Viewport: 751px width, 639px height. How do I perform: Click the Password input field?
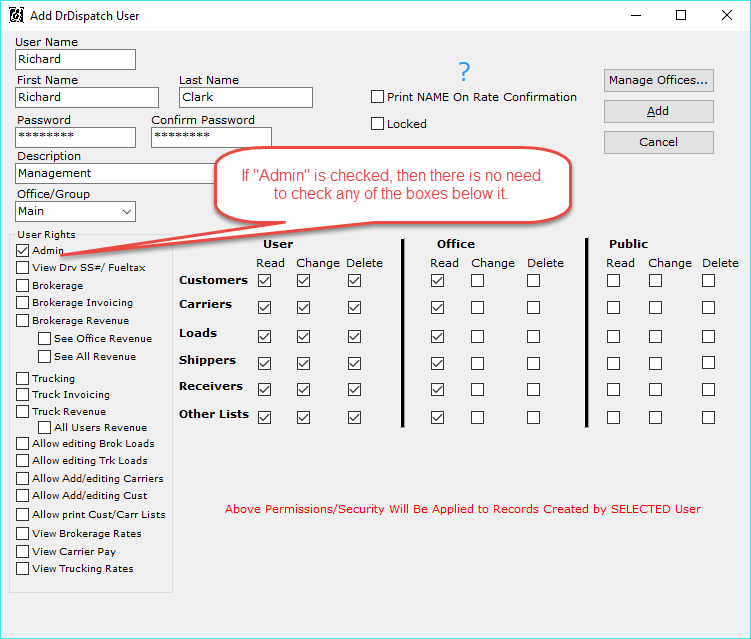pos(75,137)
